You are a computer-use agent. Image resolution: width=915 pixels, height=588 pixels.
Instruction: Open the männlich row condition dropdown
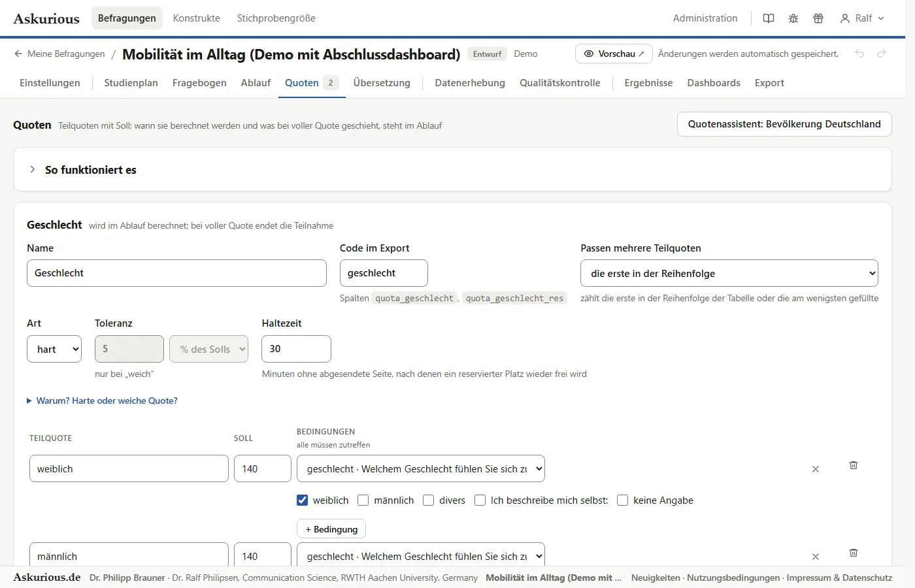point(421,555)
